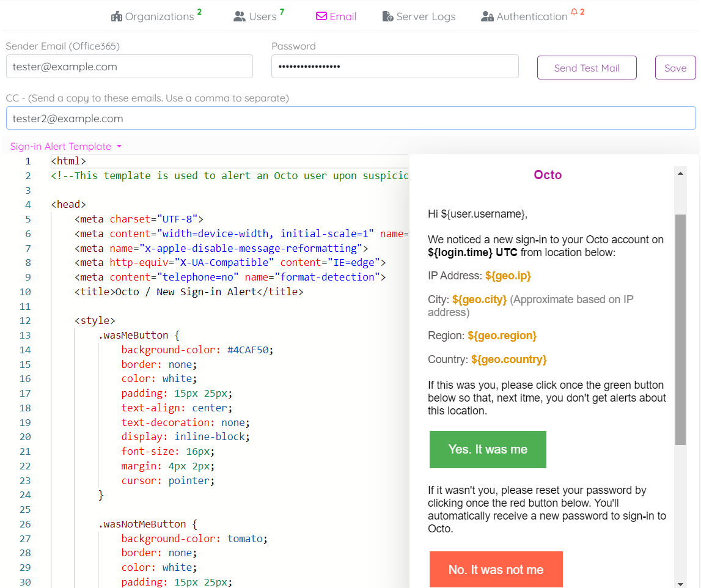Open the Users tab

click(x=263, y=17)
